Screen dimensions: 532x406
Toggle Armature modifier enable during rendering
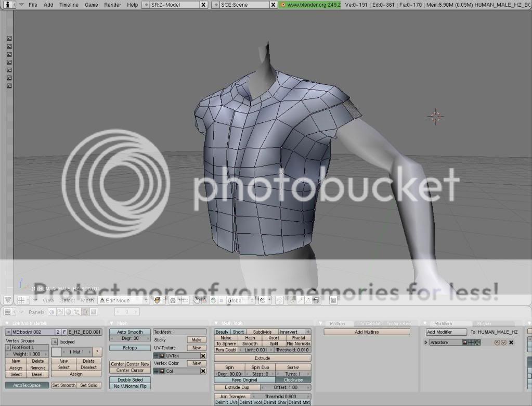465,342
